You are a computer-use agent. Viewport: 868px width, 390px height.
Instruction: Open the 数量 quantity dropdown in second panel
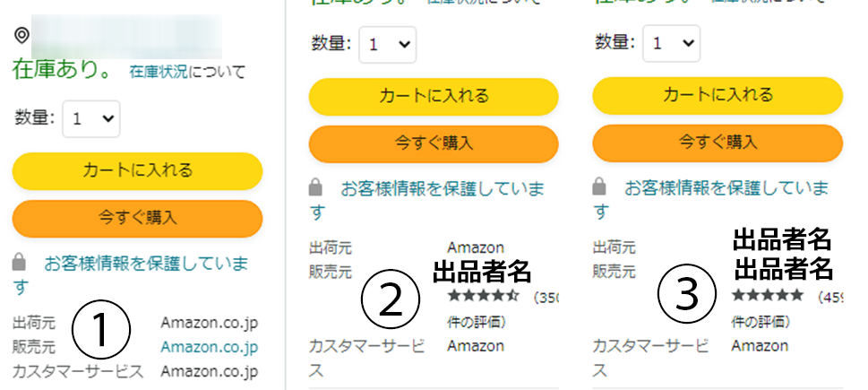click(388, 44)
